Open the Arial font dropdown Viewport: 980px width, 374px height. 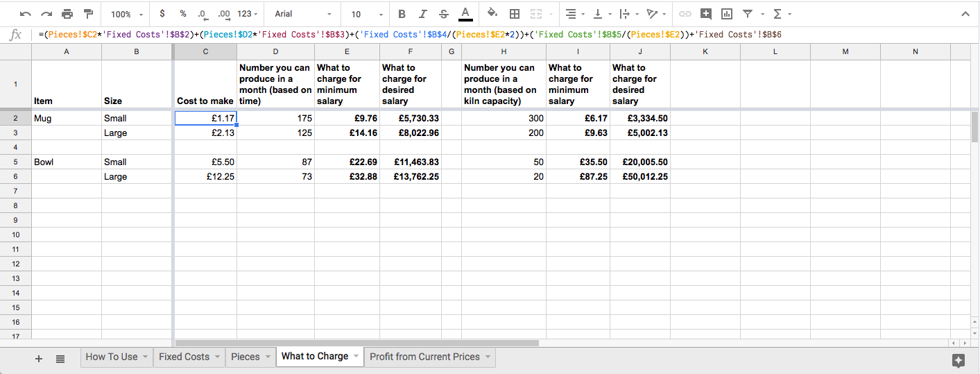click(x=304, y=14)
